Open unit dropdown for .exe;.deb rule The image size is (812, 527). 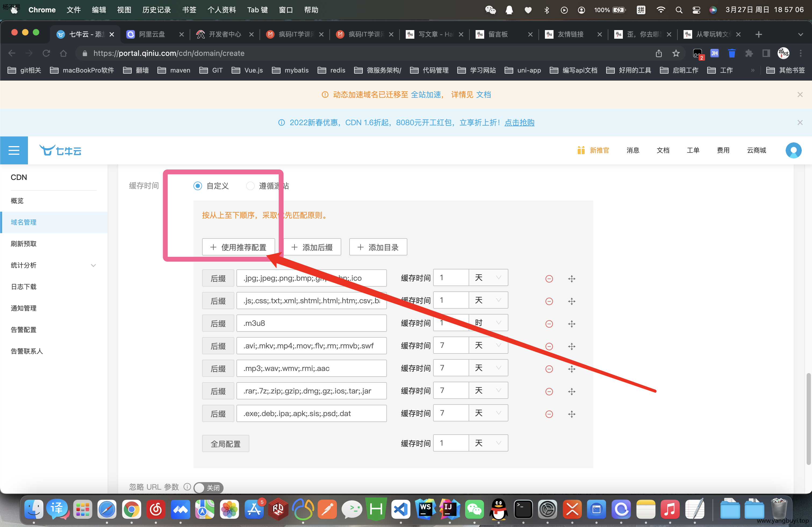tap(488, 413)
